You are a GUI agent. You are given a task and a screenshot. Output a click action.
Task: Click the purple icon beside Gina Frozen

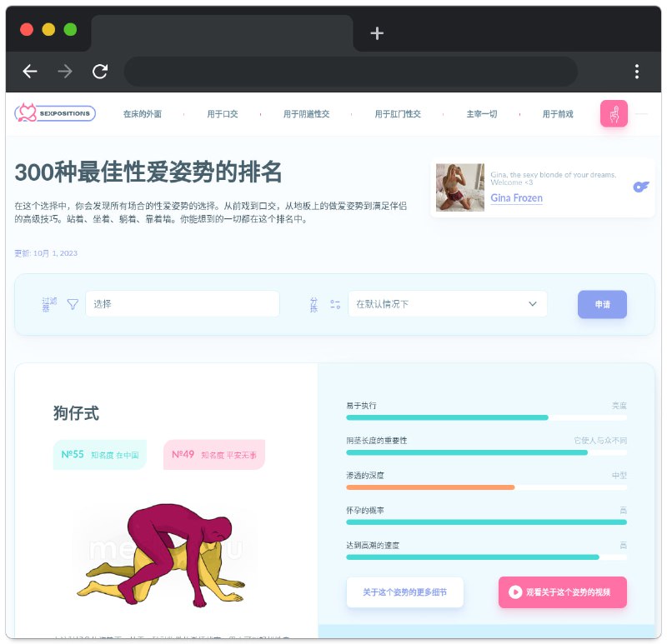641,187
